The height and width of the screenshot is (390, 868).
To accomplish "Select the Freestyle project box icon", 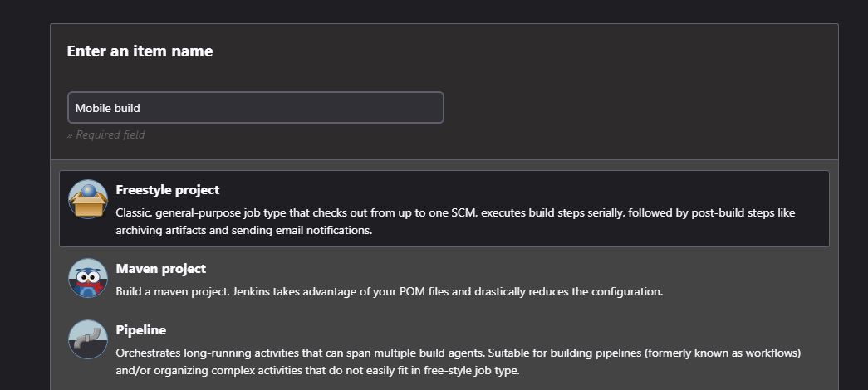I will (x=88, y=199).
